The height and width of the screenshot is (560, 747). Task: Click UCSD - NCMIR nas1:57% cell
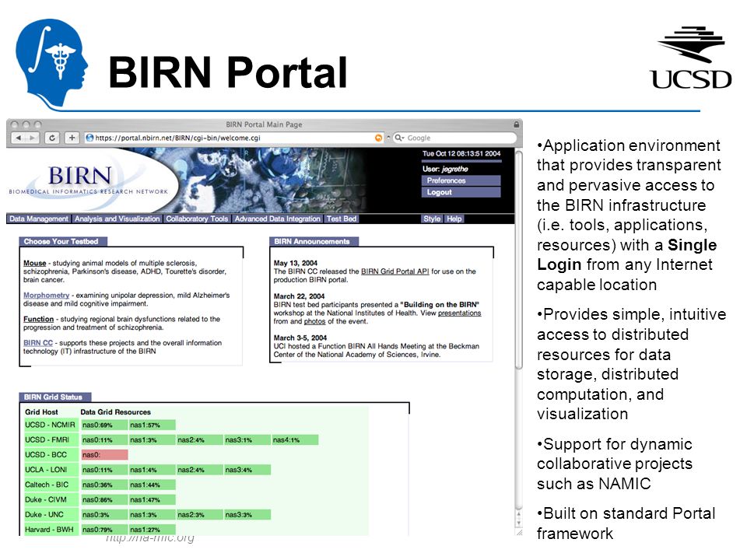tap(152, 425)
